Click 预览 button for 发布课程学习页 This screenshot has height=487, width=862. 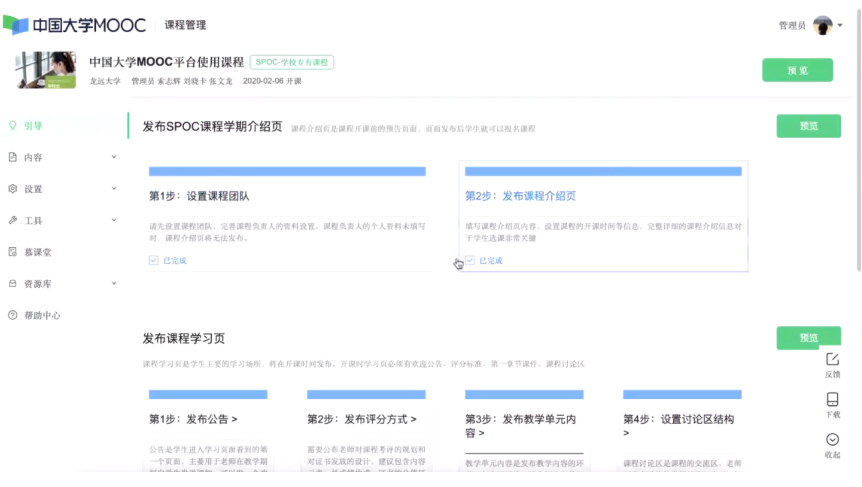[x=809, y=337]
